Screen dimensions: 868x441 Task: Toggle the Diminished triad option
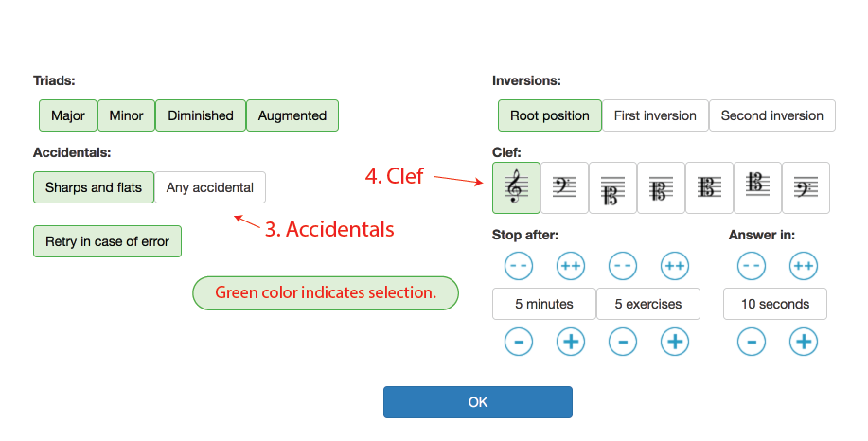click(x=201, y=115)
